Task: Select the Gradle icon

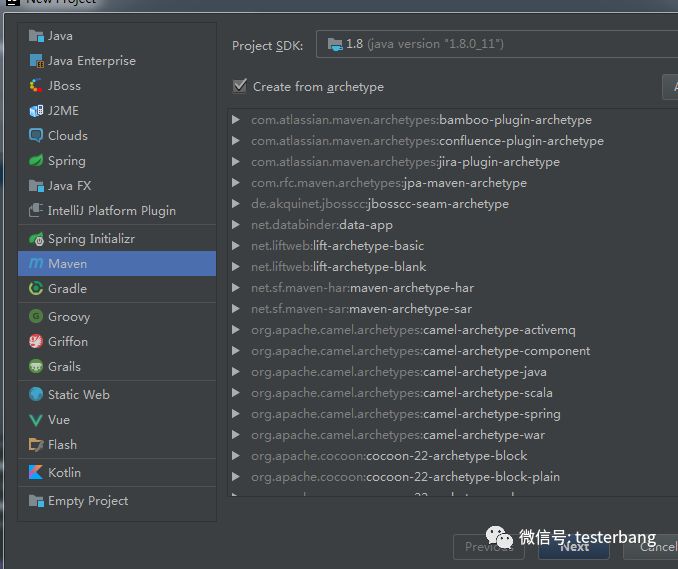Action: tap(36, 288)
